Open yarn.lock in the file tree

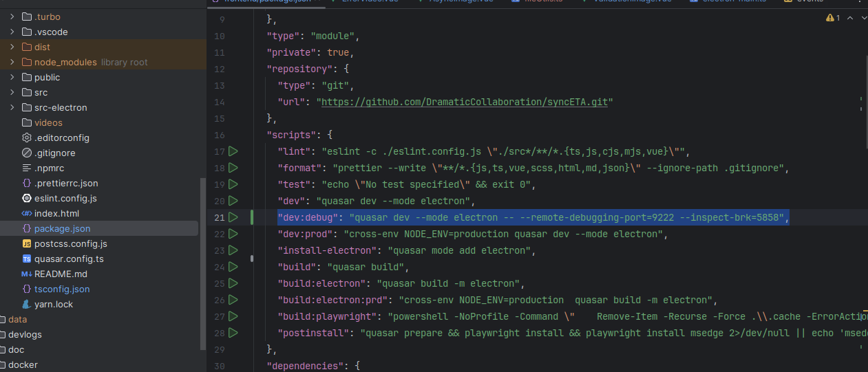53,304
